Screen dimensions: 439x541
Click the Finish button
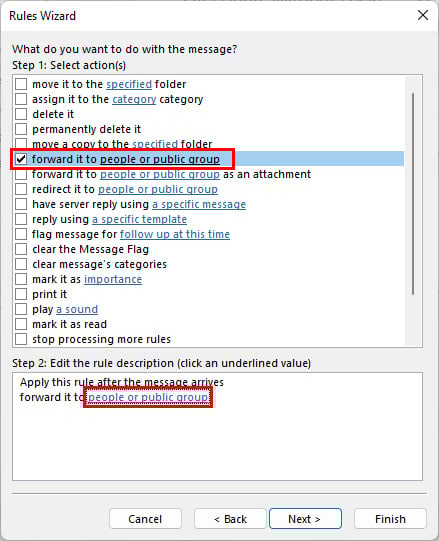pos(390,519)
